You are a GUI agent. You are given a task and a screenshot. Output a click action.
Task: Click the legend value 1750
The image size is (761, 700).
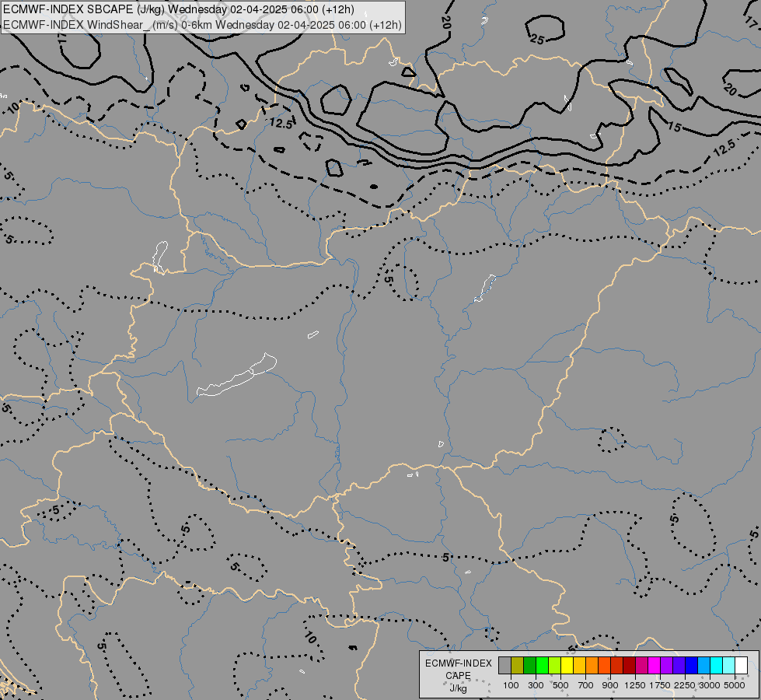pyautogui.click(x=660, y=685)
